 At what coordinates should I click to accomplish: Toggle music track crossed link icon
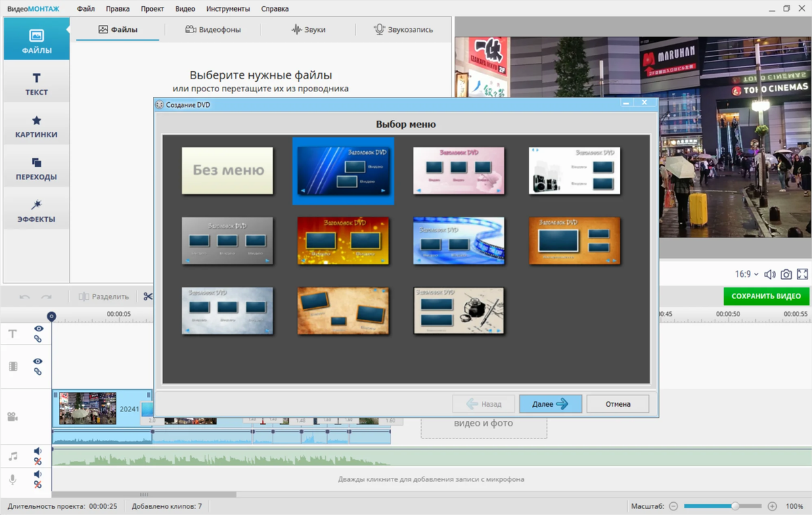[x=38, y=462]
